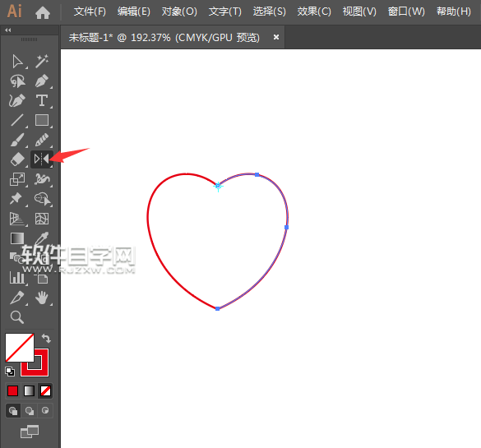Open the 效果(C) menu

(x=314, y=12)
